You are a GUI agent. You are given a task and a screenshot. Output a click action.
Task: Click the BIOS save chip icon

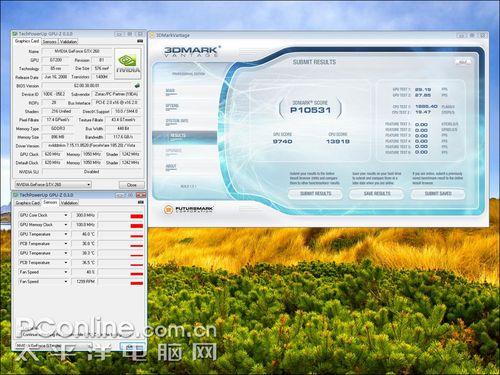coord(137,86)
